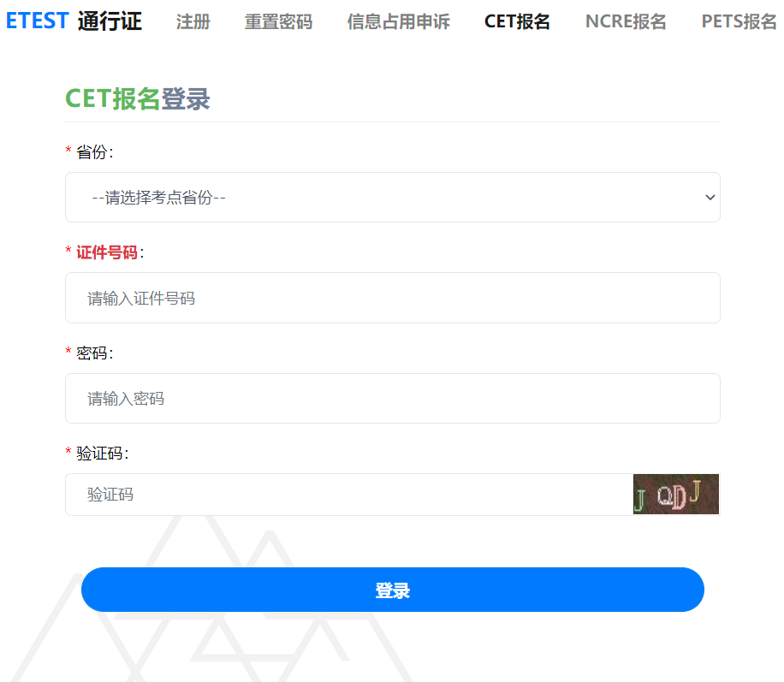
Task: Switch to PETS报名 navigation tab
Action: (x=739, y=21)
